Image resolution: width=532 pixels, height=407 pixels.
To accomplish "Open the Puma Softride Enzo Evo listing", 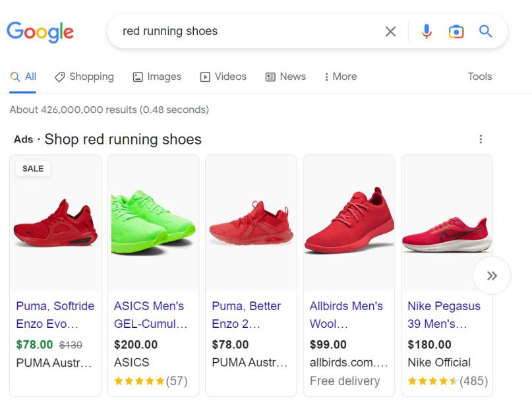I will (x=55, y=315).
